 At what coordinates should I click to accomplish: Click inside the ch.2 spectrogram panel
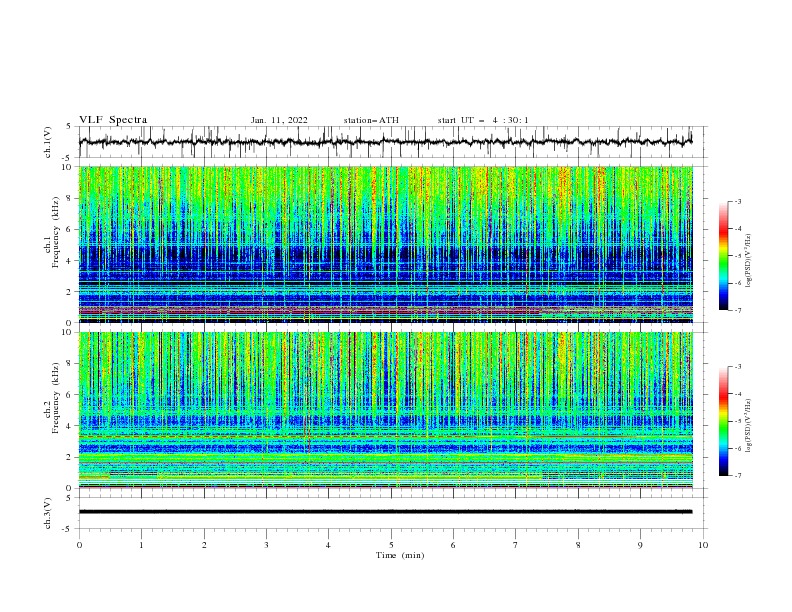(x=386, y=410)
